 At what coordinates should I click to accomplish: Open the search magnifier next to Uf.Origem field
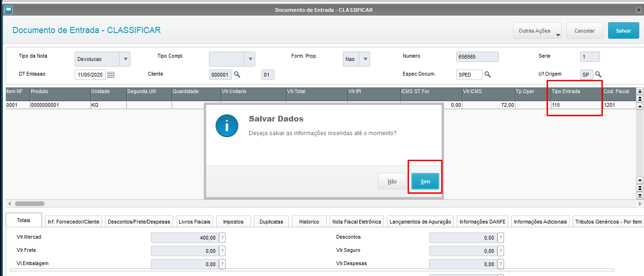(x=598, y=74)
